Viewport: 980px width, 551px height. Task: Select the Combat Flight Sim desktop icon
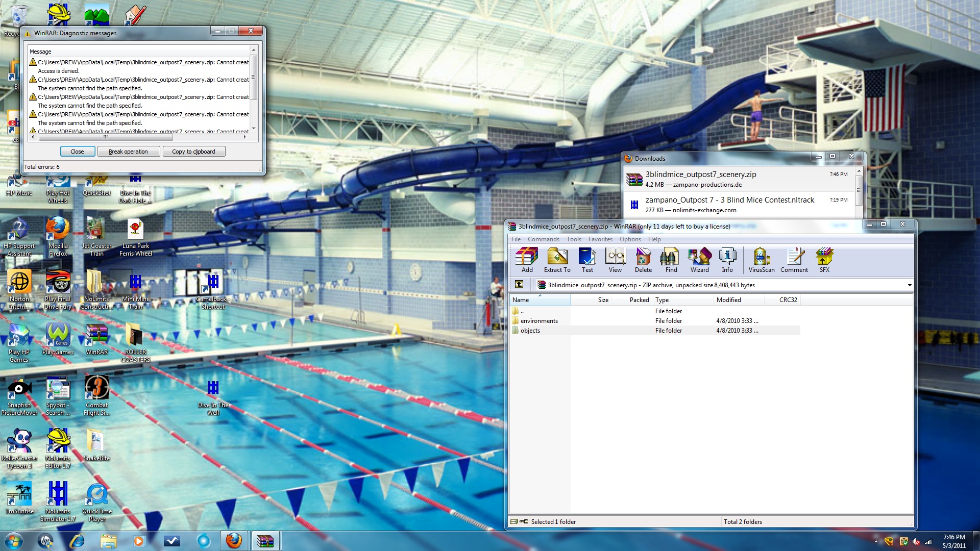click(96, 395)
